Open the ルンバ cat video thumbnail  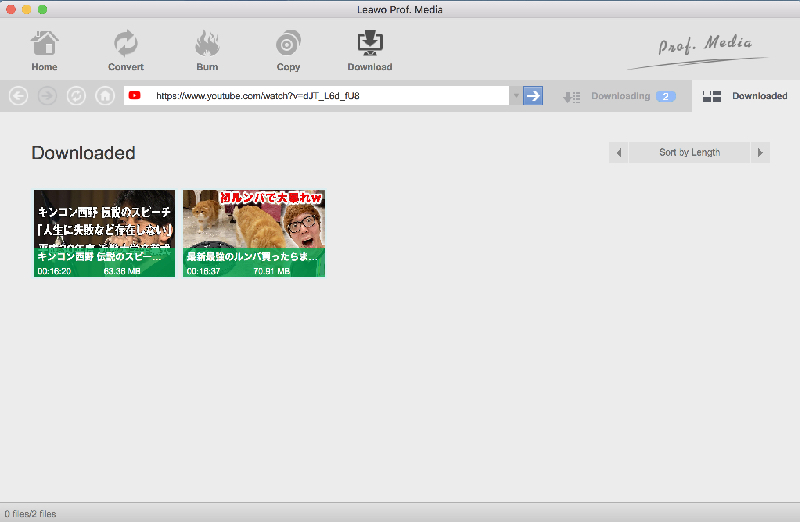(254, 234)
